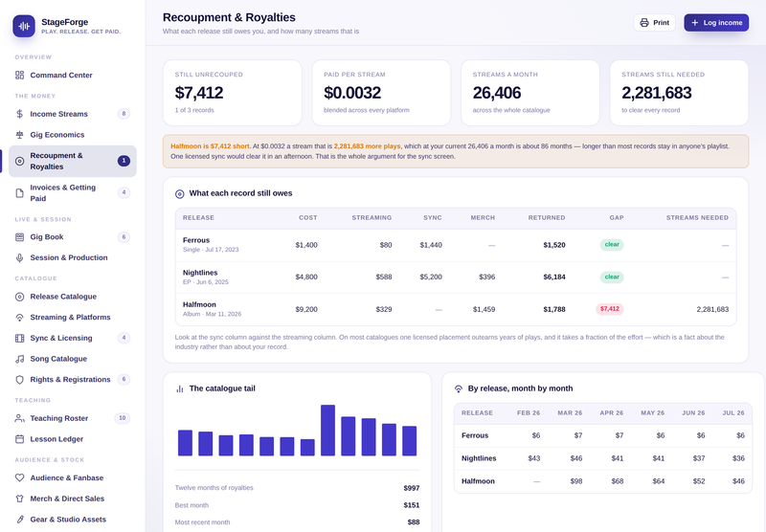Click the Gig Economics scales icon
This screenshot has height=532, width=766.
(19, 135)
